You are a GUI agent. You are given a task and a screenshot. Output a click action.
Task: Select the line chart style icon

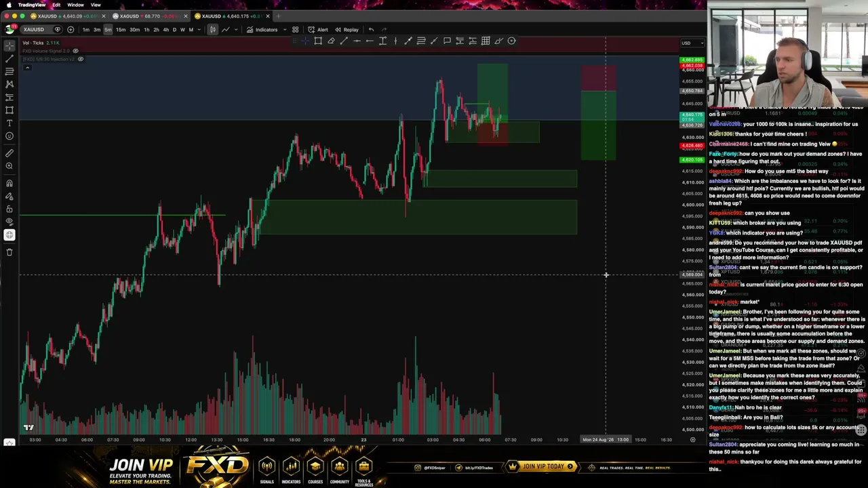(x=225, y=30)
